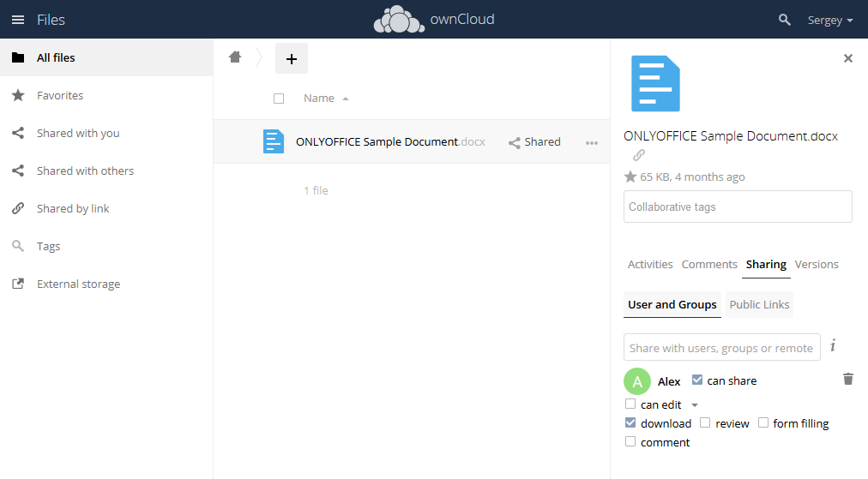Select All files in sidebar

click(x=106, y=57)
